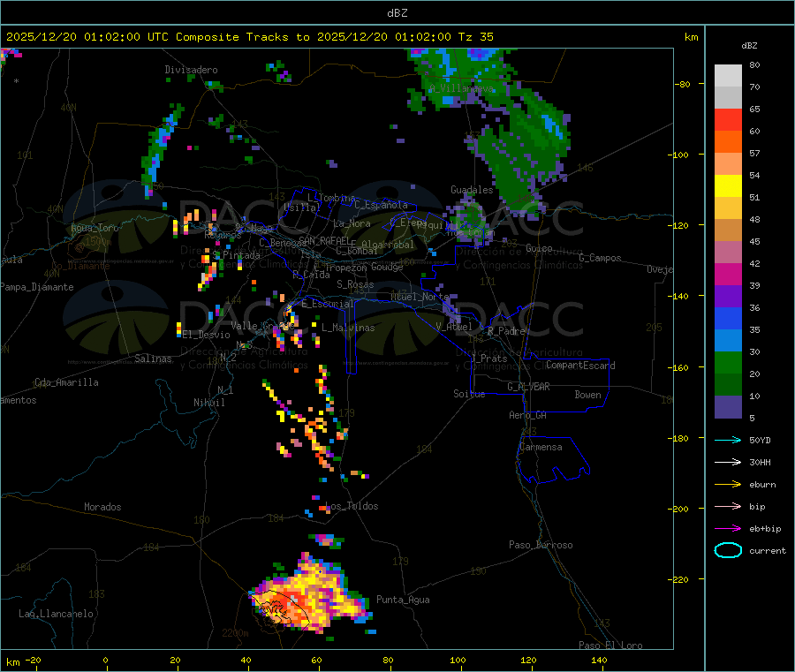The image size is (795, 672).
Task: Click the 'L_Malvinas' map label
Action: (x=348, y=328)
